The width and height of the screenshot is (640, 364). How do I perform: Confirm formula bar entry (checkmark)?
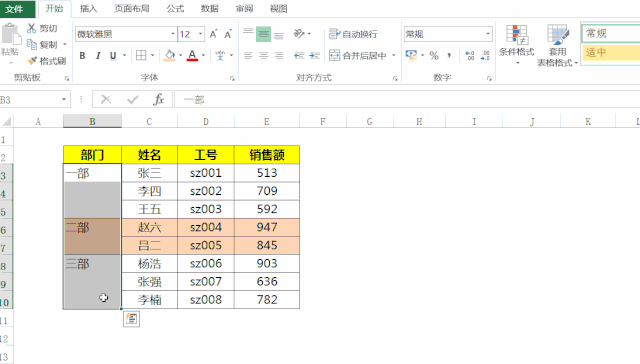(x=132, y=100)
